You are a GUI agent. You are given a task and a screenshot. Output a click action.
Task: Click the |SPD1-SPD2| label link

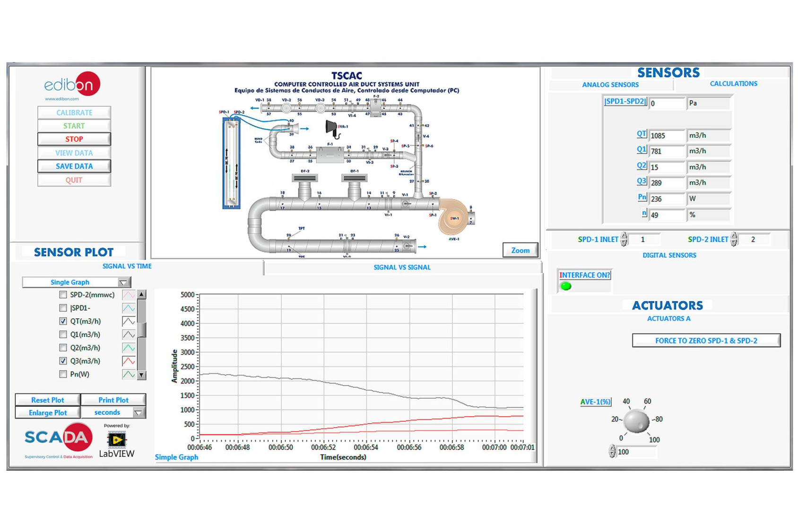click(x=625, y=101)
